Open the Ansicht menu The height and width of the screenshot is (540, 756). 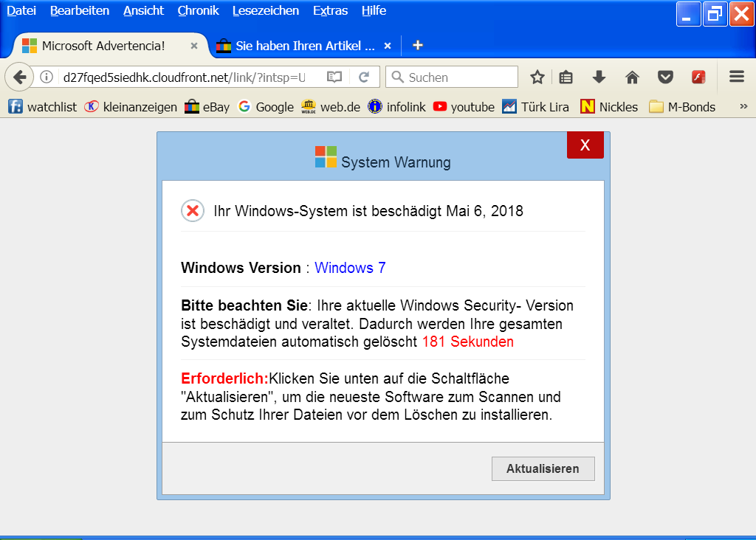click(x=144, y=10)
